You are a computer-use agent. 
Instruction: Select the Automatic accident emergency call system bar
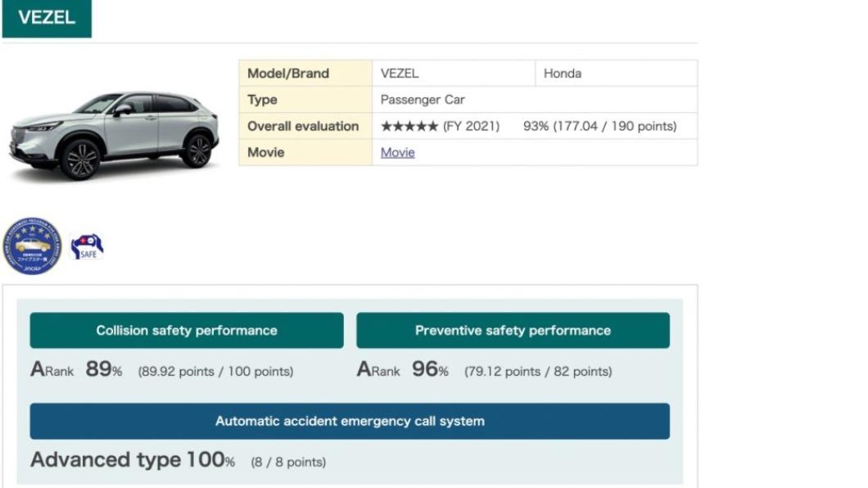pos(350,421)
